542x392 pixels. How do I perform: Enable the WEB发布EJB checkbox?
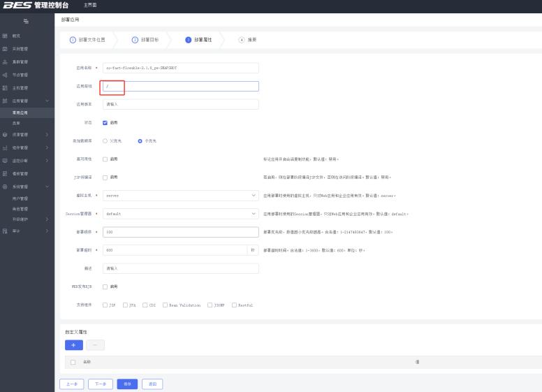click(105, 287)
